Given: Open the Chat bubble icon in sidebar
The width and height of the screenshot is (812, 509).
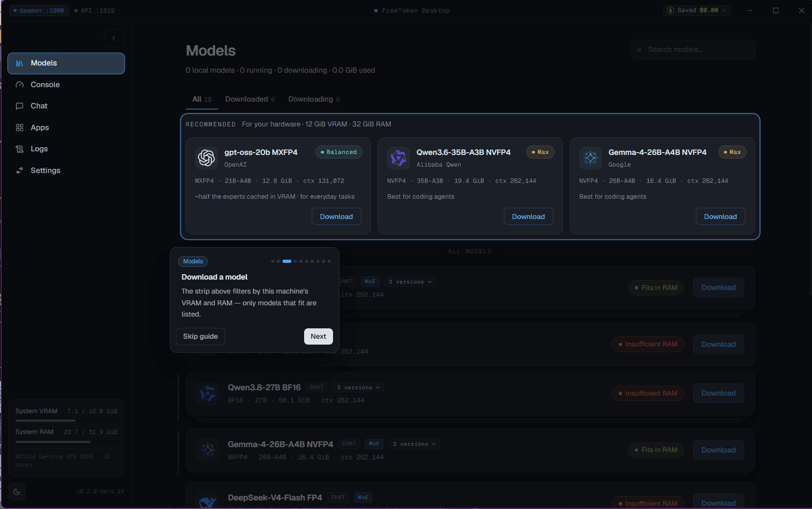Looking at the screenshot, I should pyautogui.click(x=19, y=106).
